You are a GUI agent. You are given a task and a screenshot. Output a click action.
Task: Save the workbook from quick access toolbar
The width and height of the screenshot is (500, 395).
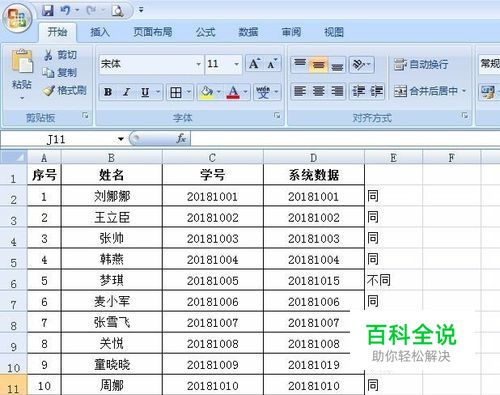(48, 11)
